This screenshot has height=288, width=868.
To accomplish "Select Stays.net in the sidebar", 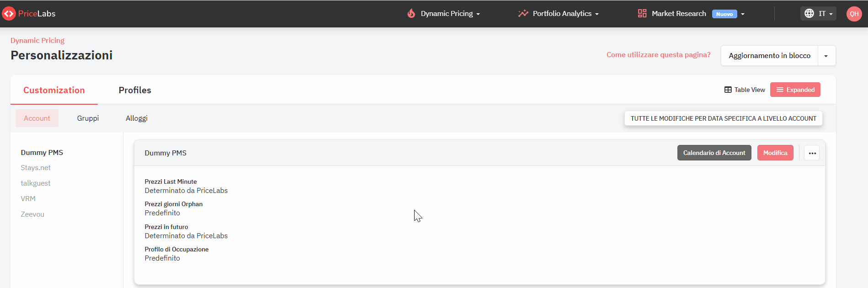I will 36,168.
